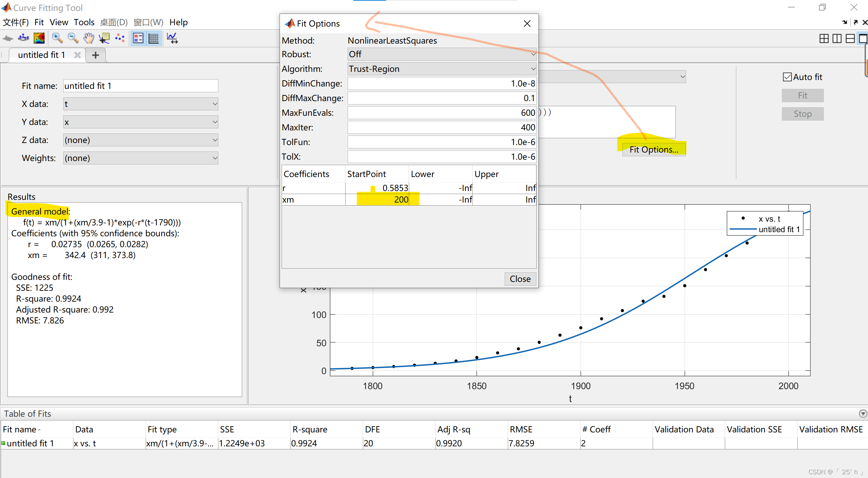Open the Tools menu
Screen dimensions: 868x478
click(84, 22)
